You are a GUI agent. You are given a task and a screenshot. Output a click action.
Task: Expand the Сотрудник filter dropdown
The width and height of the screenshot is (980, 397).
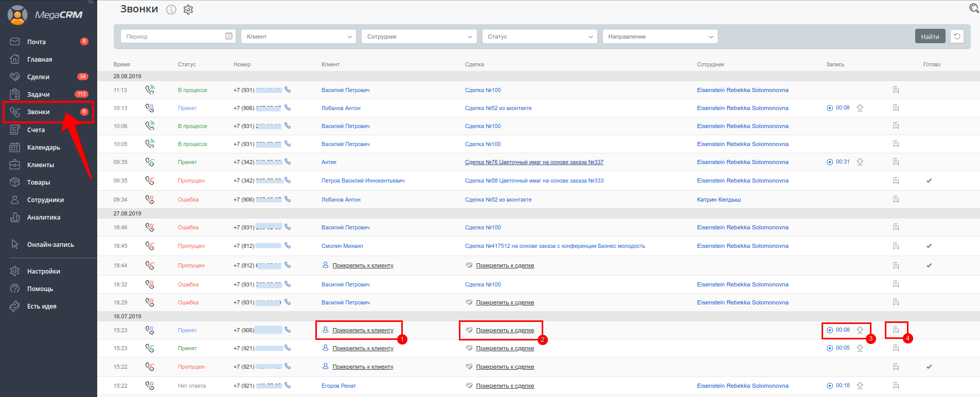tap(419, 37)
